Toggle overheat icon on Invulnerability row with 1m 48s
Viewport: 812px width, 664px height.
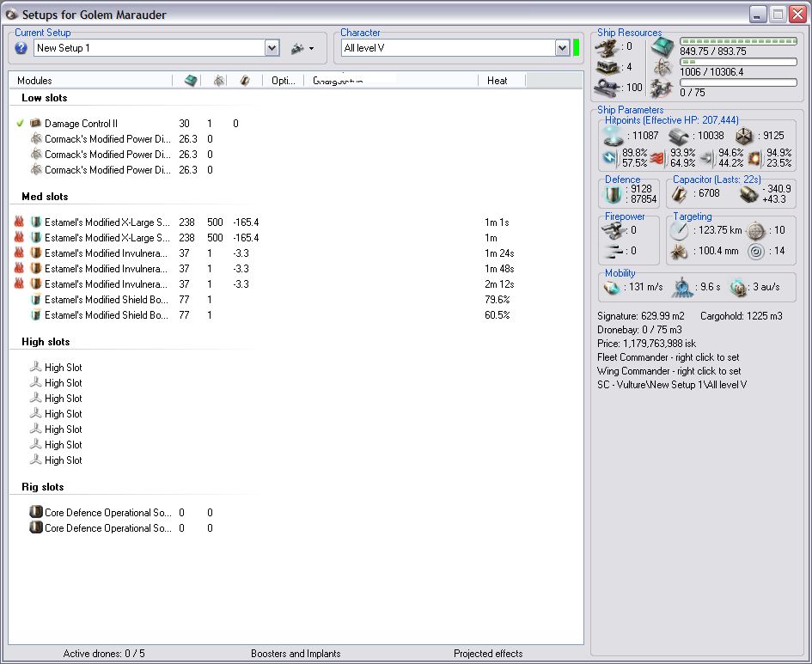tap(19, 269)
